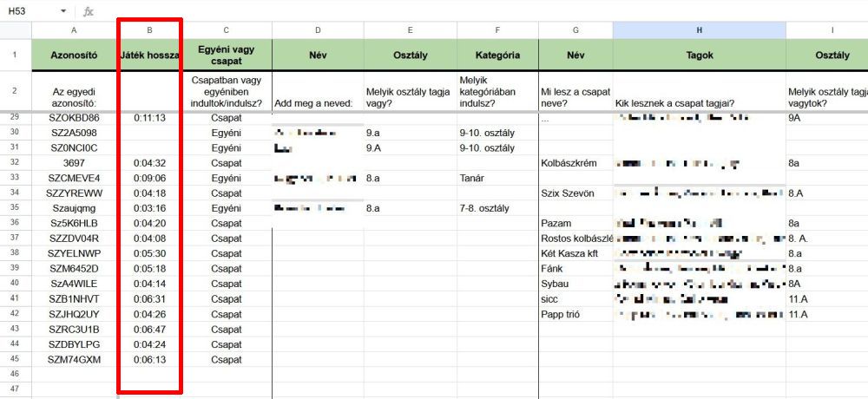Click the "Játék hossza" header cell
This screenshot has width=868, height=399.
pyautogui.click(x=149, y=55)
